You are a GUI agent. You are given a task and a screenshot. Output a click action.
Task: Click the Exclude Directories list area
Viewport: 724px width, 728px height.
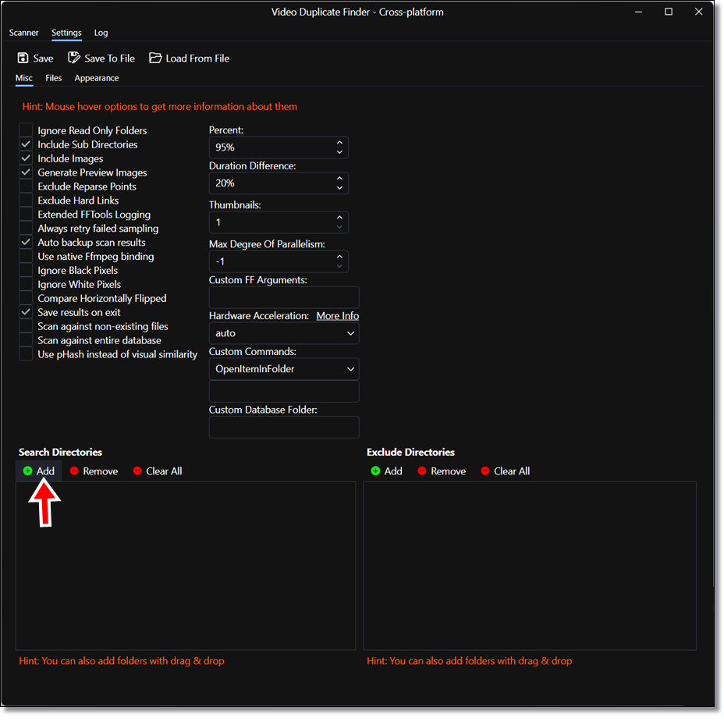(x=530, y=566)
